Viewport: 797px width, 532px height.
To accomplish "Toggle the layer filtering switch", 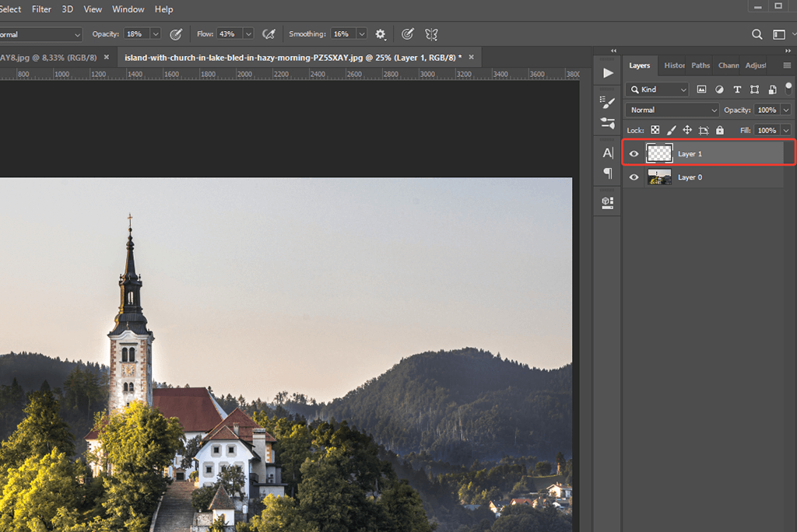I will click(788, 87).
